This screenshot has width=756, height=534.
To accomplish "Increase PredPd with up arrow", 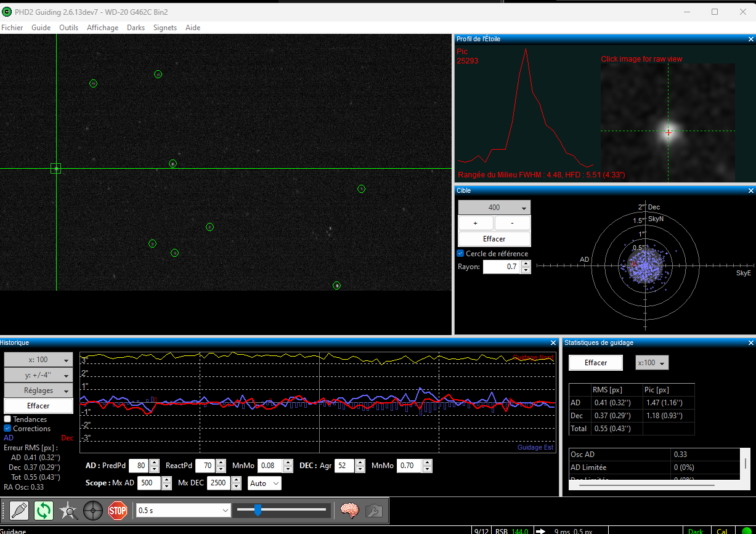I will tap(154, 463).
